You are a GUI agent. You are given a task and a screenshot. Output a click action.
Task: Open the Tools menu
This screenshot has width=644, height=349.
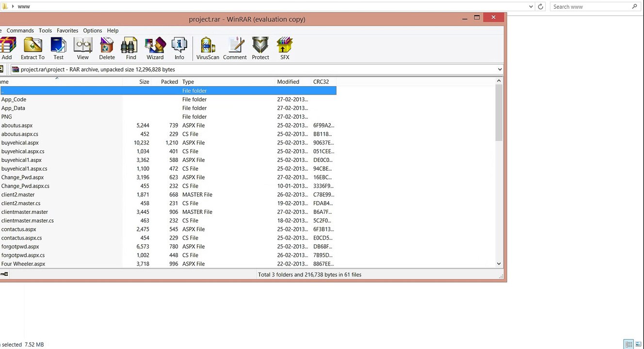45,31
